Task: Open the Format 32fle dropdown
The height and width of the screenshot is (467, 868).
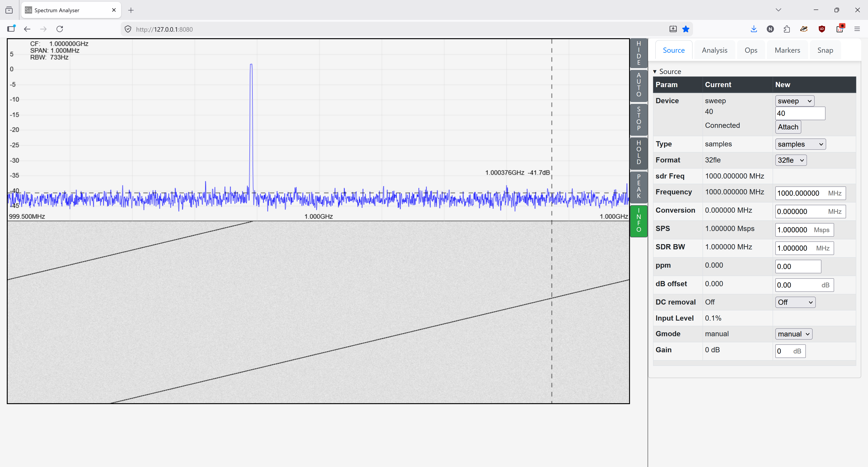Action: click(790, 160)
